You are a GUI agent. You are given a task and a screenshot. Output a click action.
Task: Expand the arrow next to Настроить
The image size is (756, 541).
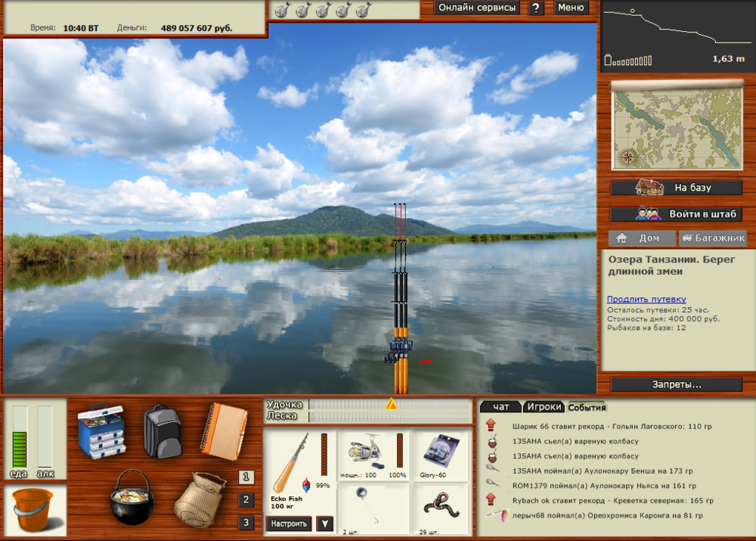tap(324, 524)
